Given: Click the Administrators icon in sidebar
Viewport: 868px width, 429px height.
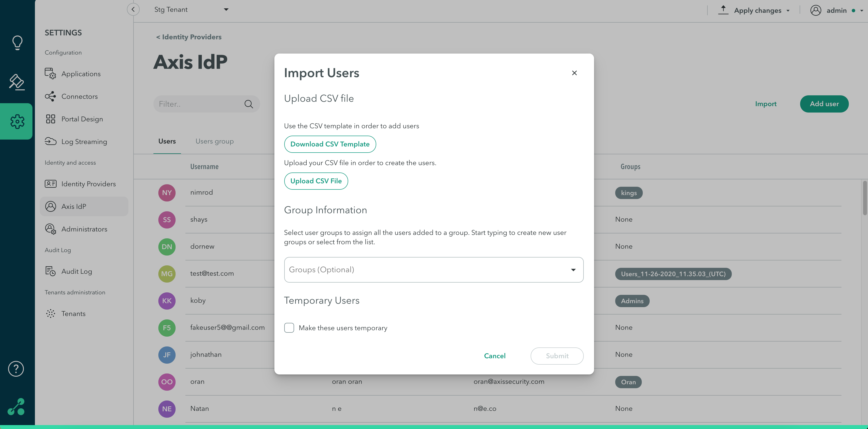Looking at the screenshot, I should [x=51, y=229].
